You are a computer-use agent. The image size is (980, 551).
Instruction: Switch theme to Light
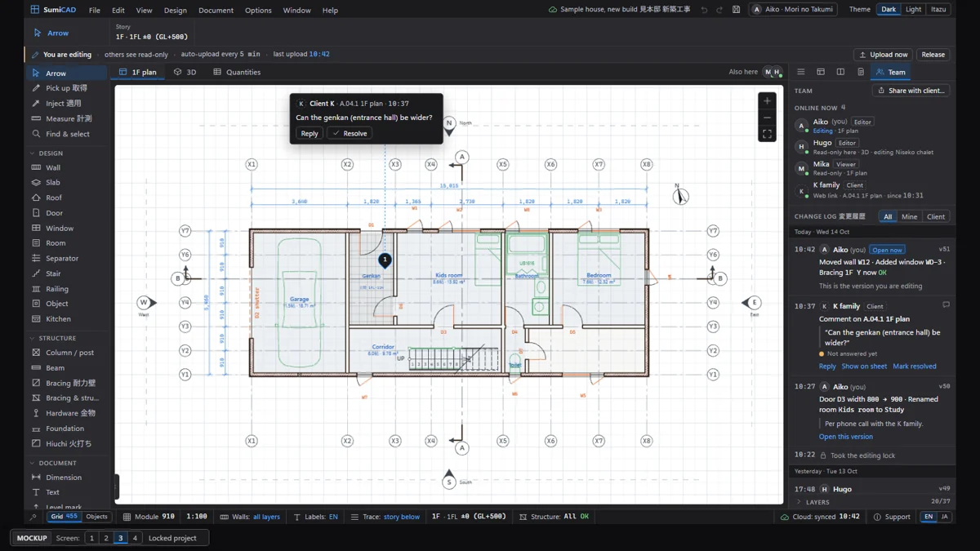coord(913,10)
